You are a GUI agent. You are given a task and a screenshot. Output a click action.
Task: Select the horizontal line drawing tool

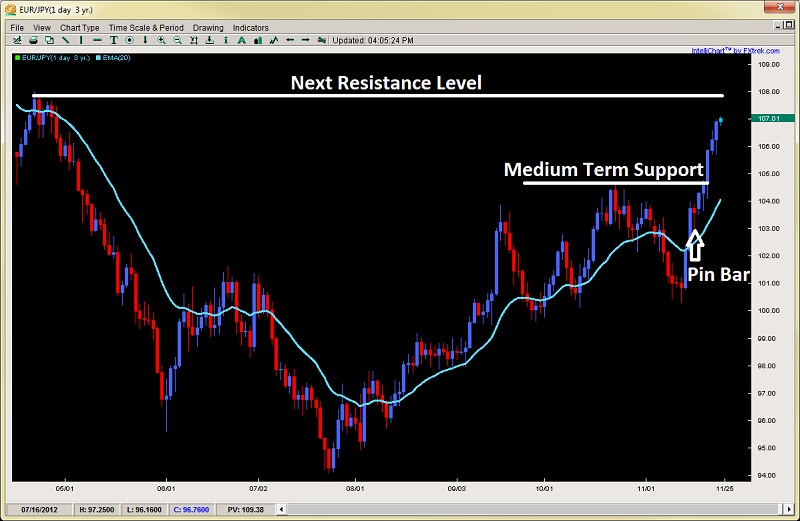97,40
